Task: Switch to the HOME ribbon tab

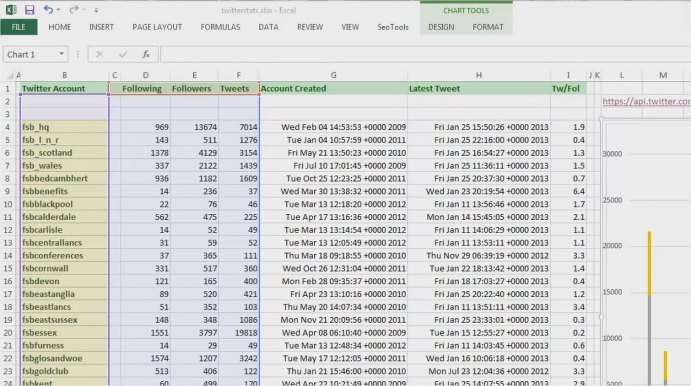Action: 59,27
